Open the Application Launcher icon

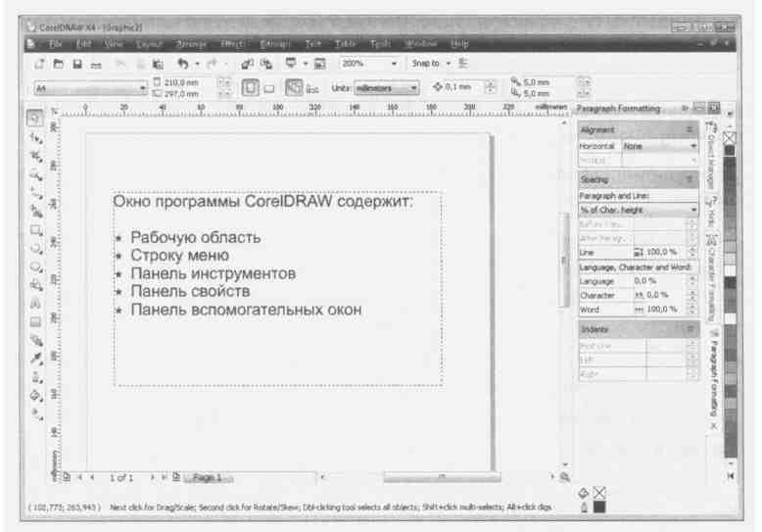(291, 64)
